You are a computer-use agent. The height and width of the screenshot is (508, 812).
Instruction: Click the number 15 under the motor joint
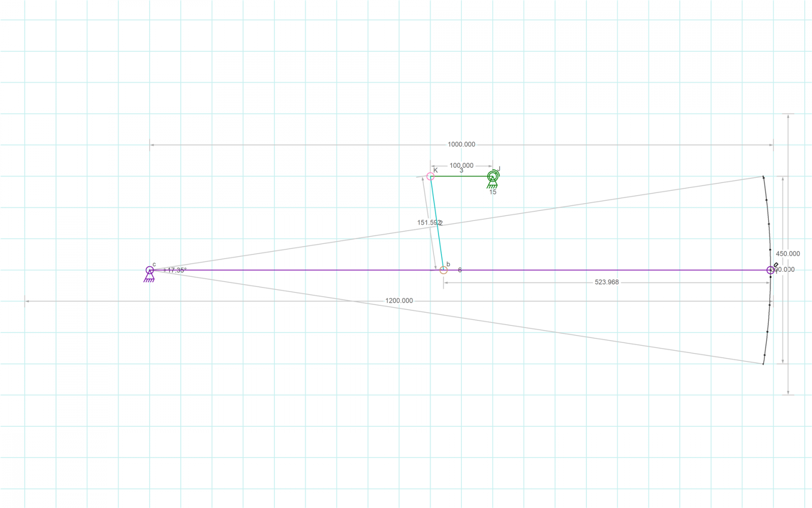coord(492,192)
